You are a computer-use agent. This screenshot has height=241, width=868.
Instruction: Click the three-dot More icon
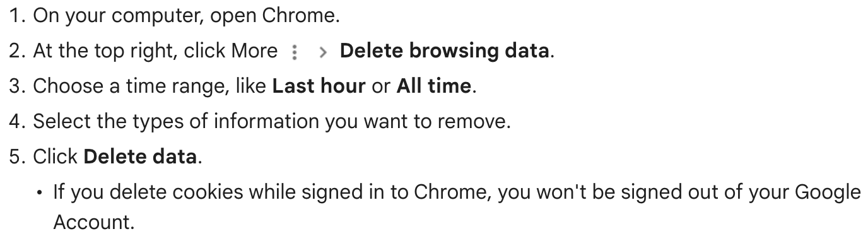294,52
